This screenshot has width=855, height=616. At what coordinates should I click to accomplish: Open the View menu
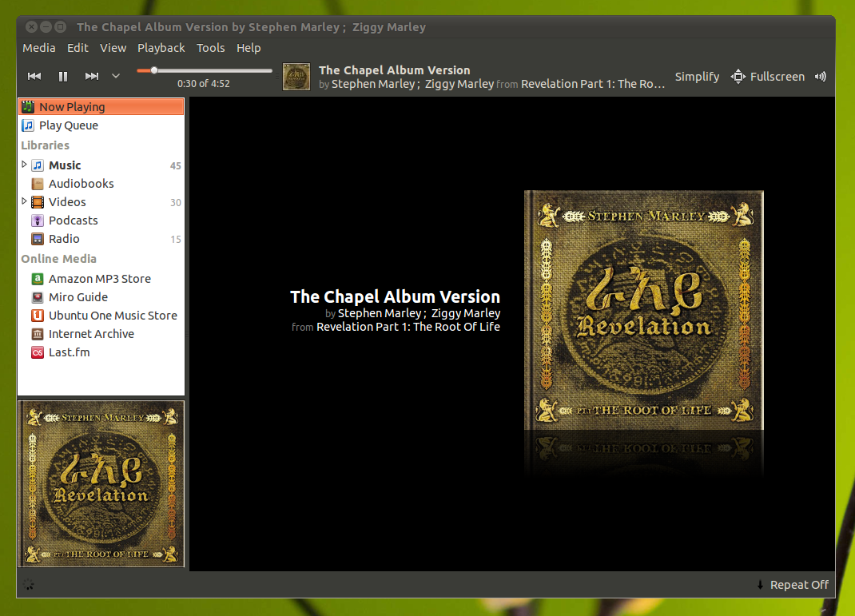click(x=113, y=48)
